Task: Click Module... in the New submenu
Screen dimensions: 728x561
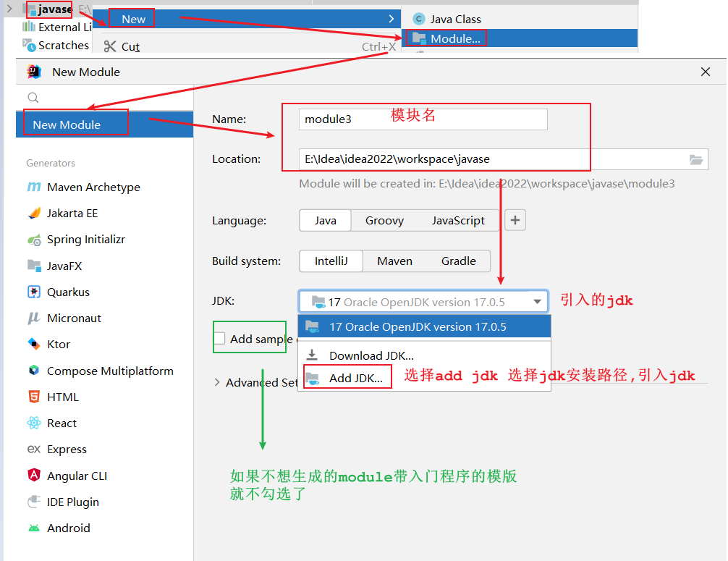Action: click(454, 38)
